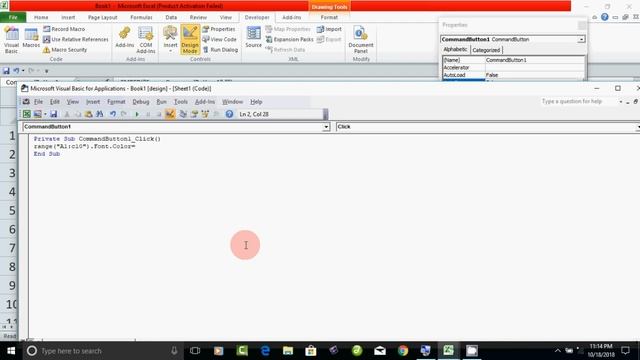Run Sub with green play icon
This screenshot has height=360, width=640.
click(x=137, y=114)
